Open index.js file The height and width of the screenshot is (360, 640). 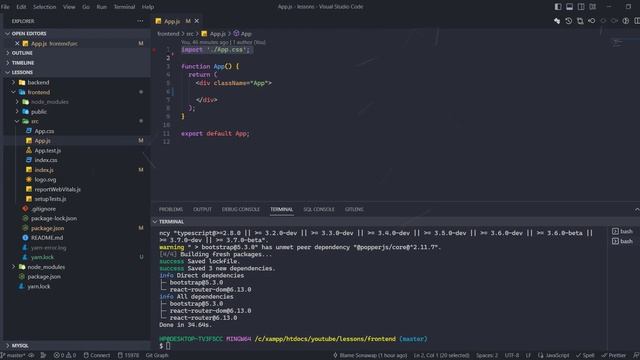point(44,170)
